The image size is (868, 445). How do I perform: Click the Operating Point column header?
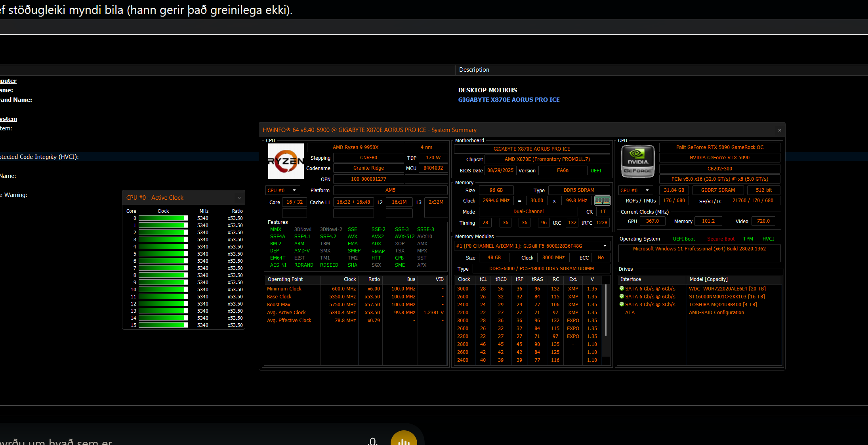click(x=285, y=279)
